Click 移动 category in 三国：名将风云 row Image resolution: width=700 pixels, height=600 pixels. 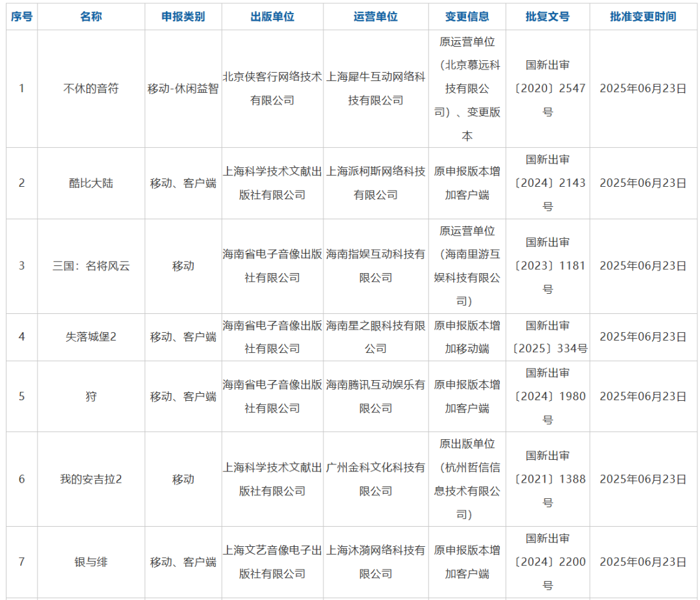pyautogui.click(x=183, y=266)
